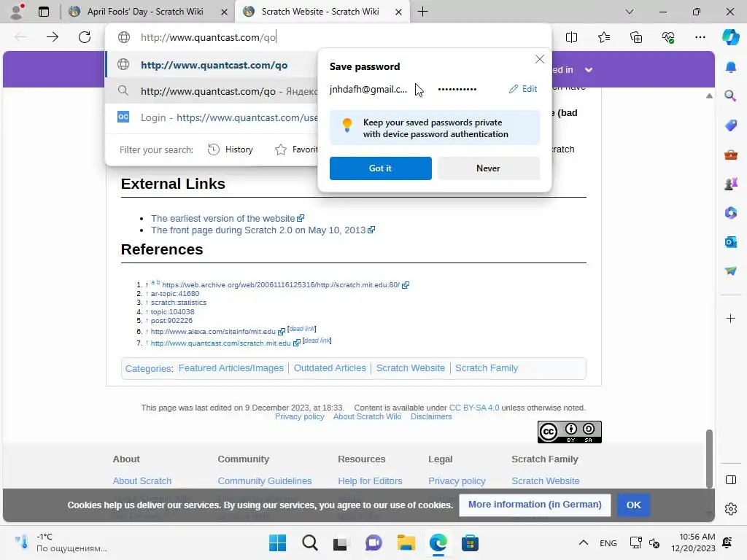Open the Tools briefcase icon in sidebar

pos(731,155)
